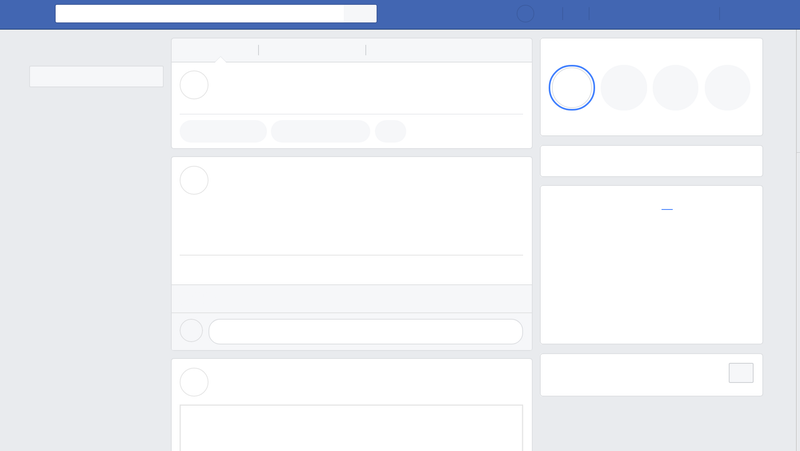Click the avatar of the first feed post
This screenshot has height=451, width=800.
[x=194, y=180]
